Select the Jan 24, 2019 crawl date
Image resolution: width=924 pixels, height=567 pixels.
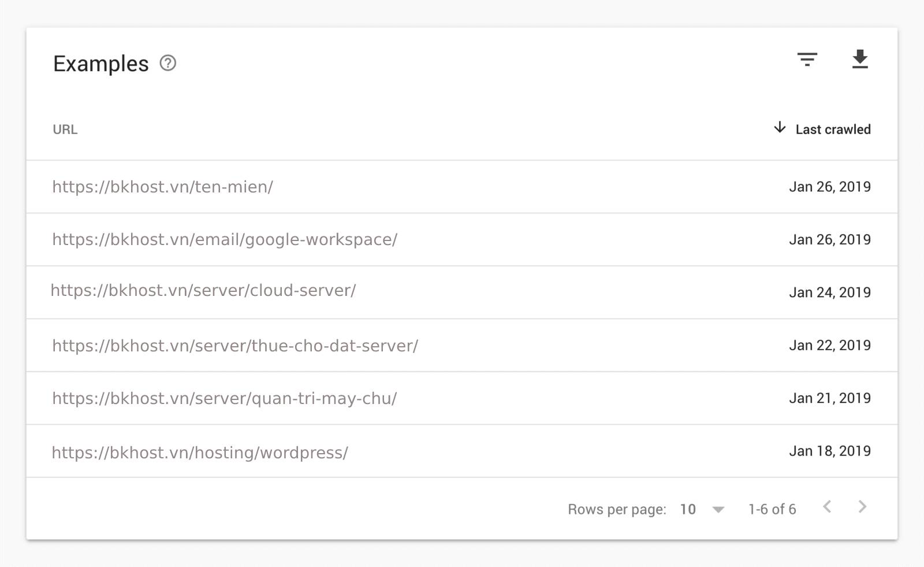(830, 292)
